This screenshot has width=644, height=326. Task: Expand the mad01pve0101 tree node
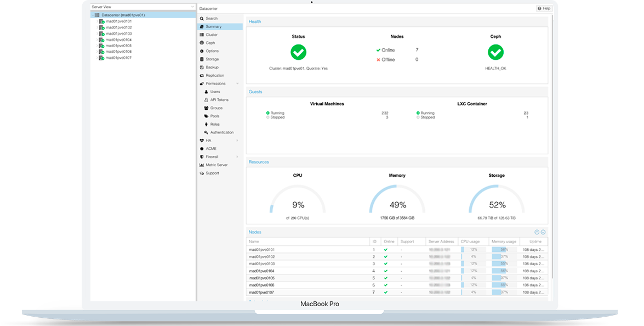tap(97, 21)
